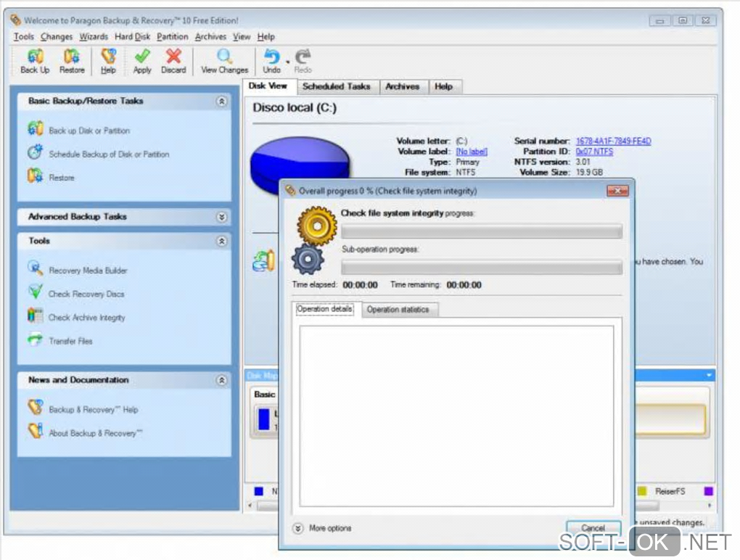Switch to the Archives tab
Screen dimensions: 740x560
coord(402,87)
